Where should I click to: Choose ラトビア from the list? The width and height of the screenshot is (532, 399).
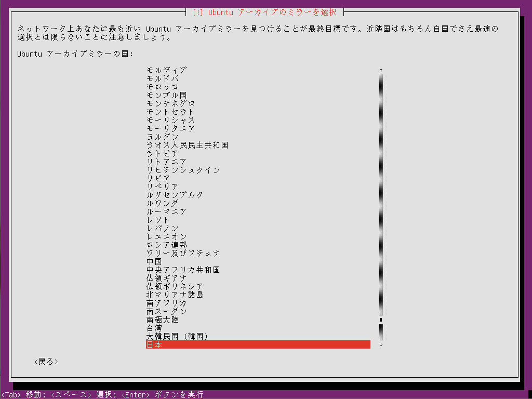(x=163, y=153)
